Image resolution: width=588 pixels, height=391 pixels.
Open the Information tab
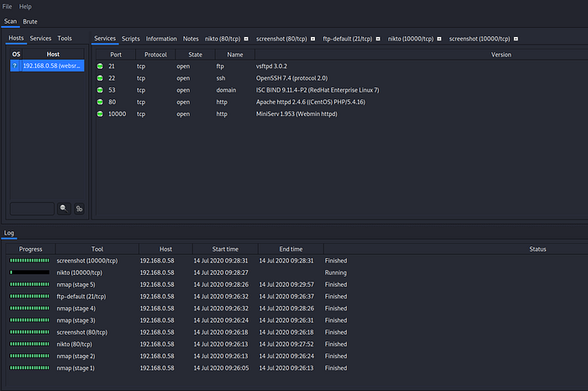[x=161, y=39]
